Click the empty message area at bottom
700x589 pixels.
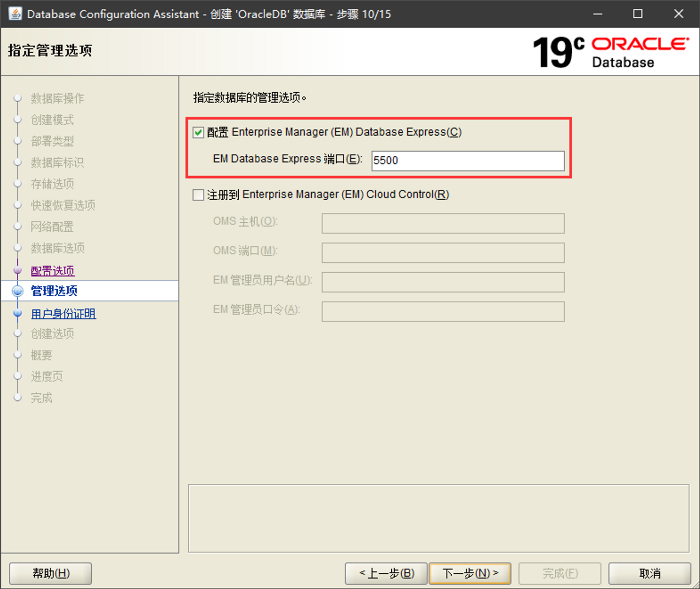pos(438,518)
